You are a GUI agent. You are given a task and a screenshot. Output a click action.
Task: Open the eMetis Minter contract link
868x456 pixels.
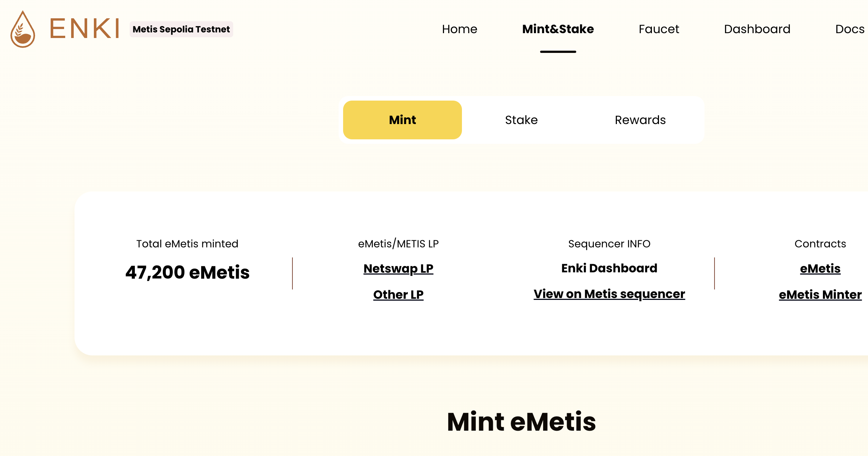click(820, 294)
